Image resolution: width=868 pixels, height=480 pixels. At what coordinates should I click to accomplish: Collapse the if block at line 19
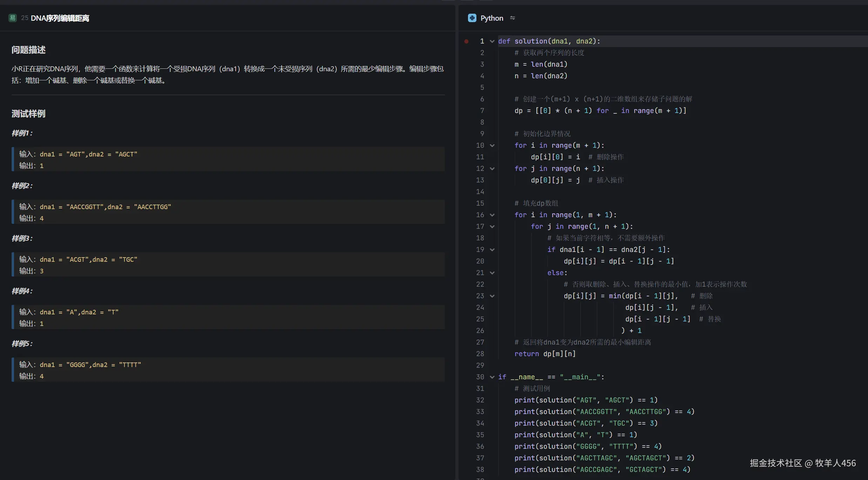[492, 250]
